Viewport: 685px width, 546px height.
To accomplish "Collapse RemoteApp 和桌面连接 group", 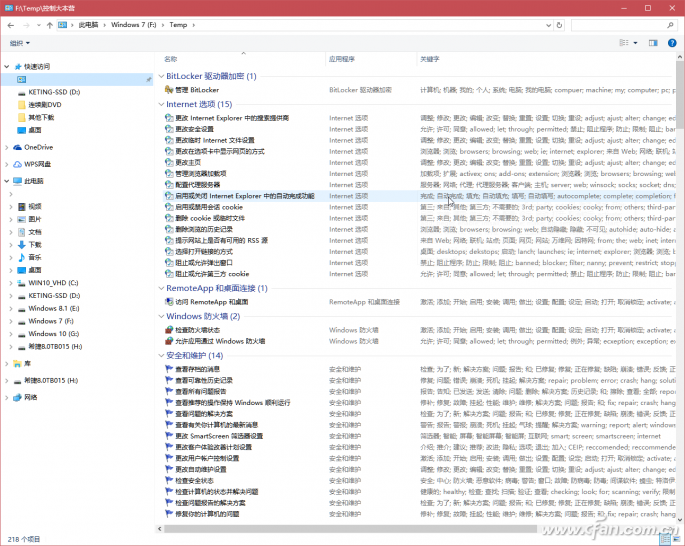I will pyautogui.click(x=161, y=288).
